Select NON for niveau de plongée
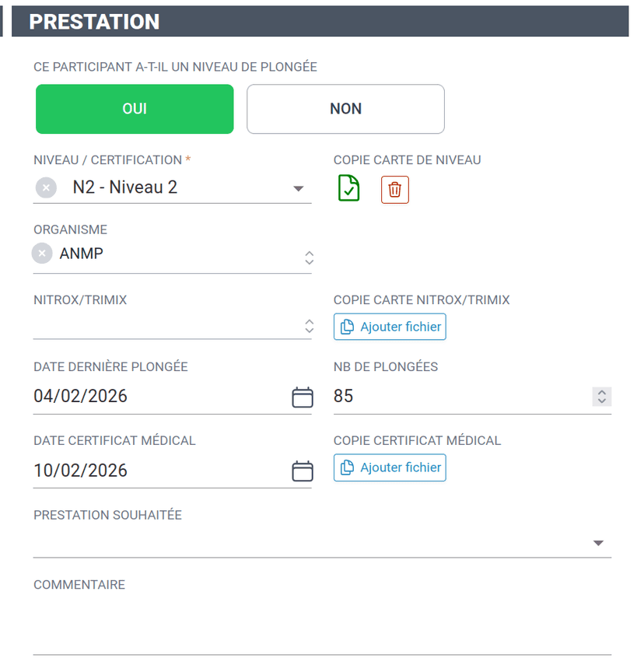The image size is (644, 665). point(345,109)
